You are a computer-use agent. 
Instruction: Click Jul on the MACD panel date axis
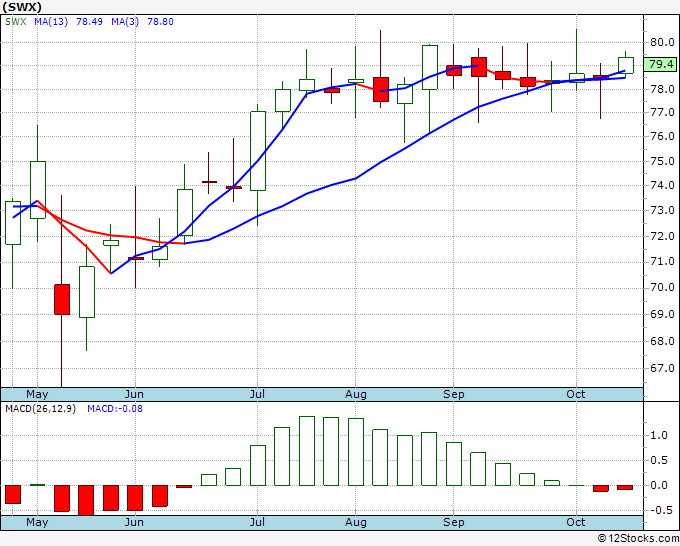click(257, 523)
